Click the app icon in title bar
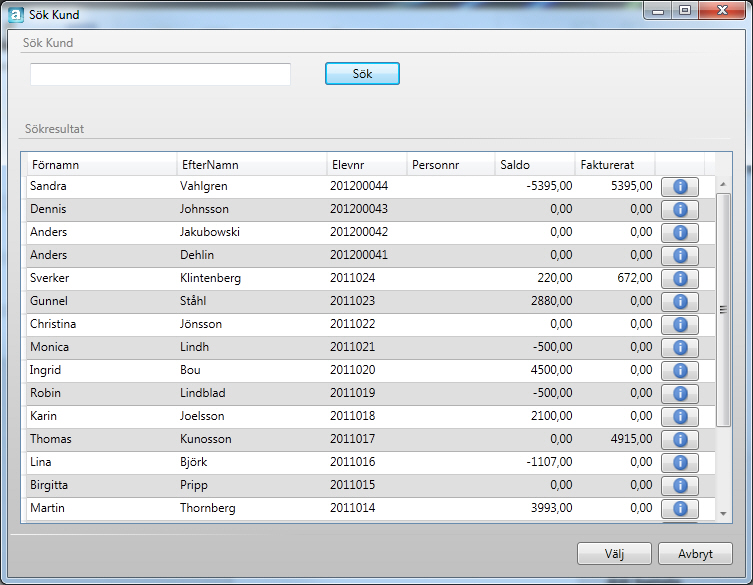Screen dimensions: 753x585 coord(16,15)
